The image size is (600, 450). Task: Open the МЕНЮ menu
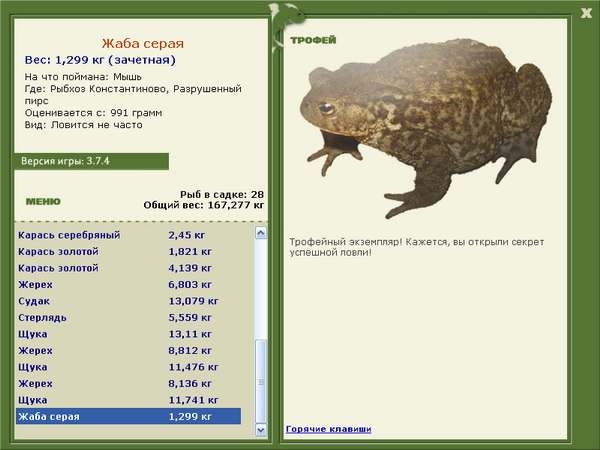pyautogui.click(x=43, y=201)
